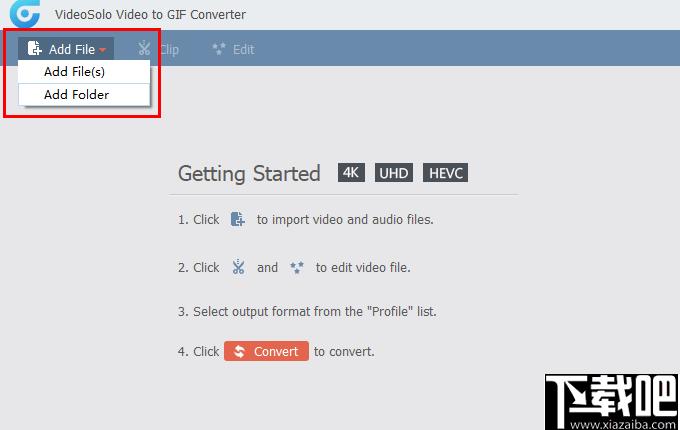The image size is (680, 430).
Task: Choose Add File(s) from the dropdown menu
Action: (84, 72)
